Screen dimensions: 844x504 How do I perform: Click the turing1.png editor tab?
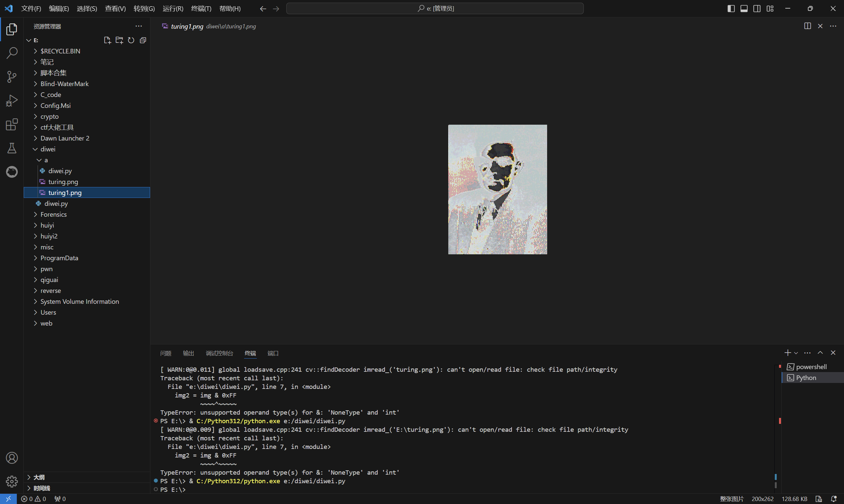(x=209, y=26)
